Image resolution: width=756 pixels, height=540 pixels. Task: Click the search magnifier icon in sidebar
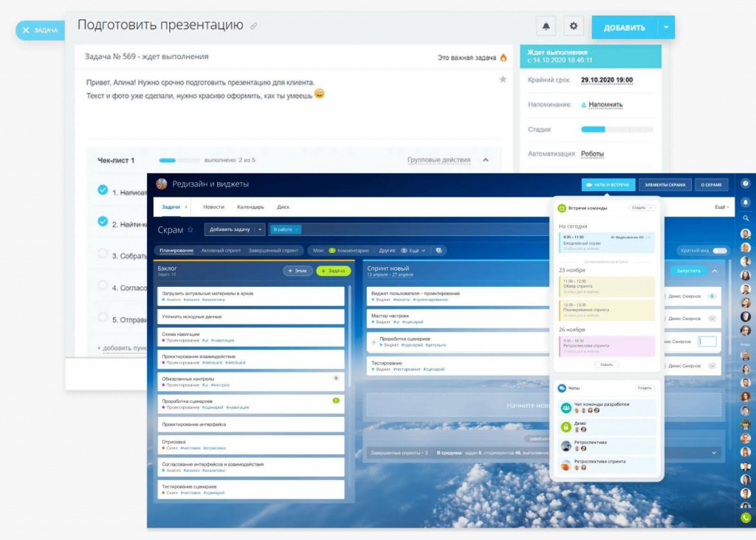(745, 218)
